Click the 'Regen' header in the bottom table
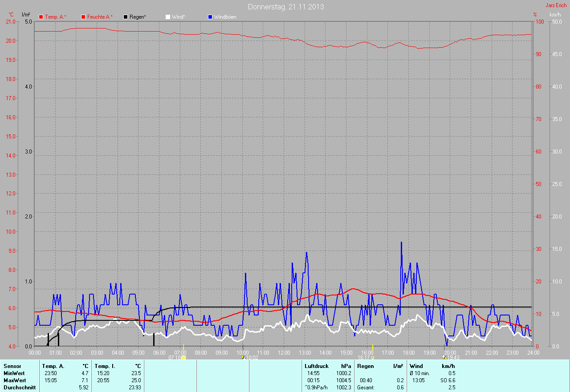 [365, 366]
